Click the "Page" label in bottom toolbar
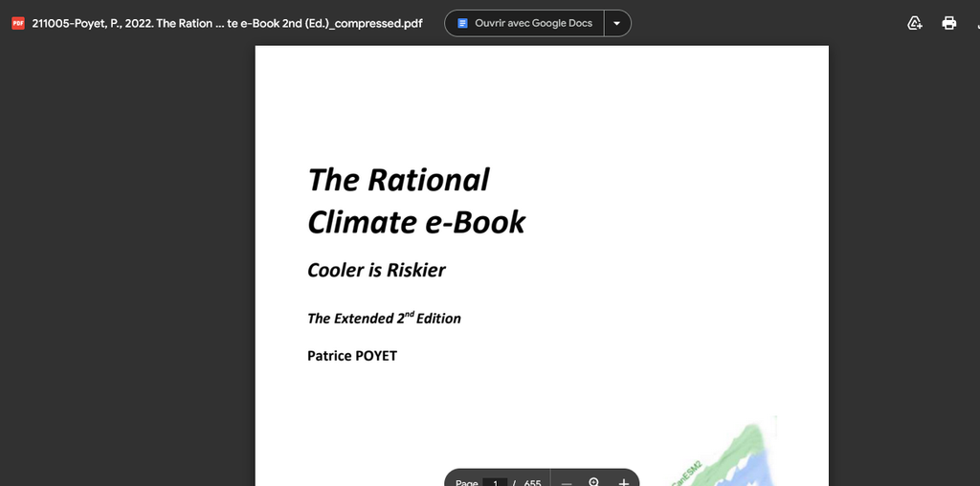The width and height of the screenshot is (980, 486). 467,482
